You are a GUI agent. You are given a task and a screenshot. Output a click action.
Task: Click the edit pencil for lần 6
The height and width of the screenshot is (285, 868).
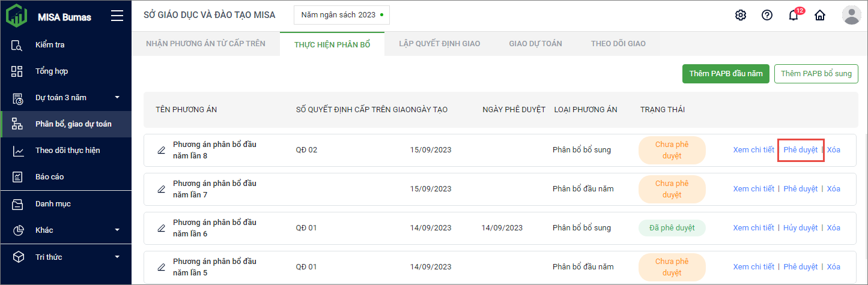[x=161, y=228]
